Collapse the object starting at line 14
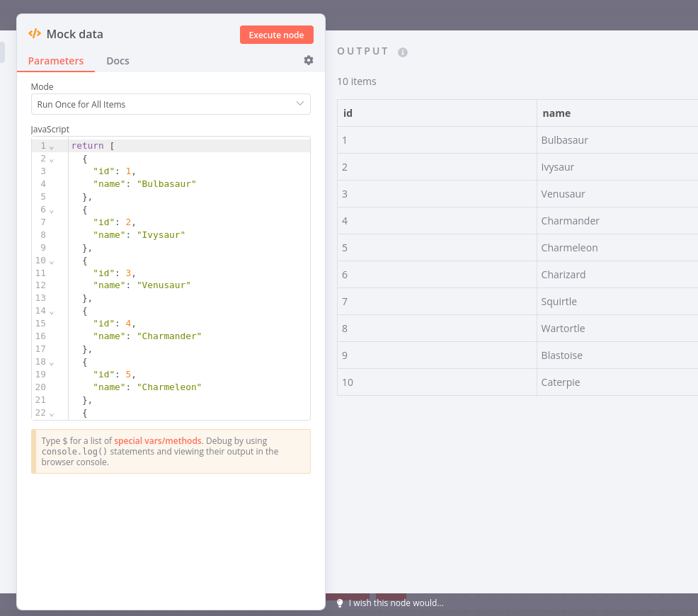 52,312
